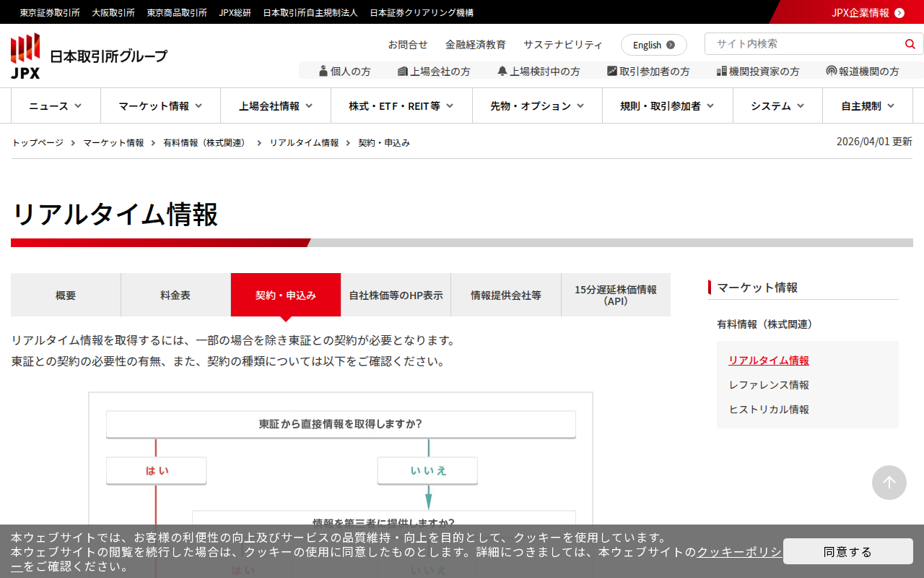Open the 先物・オプション dropdown menu
The image size is (924, 578).
pyautogui.click(x=537, y=106)
